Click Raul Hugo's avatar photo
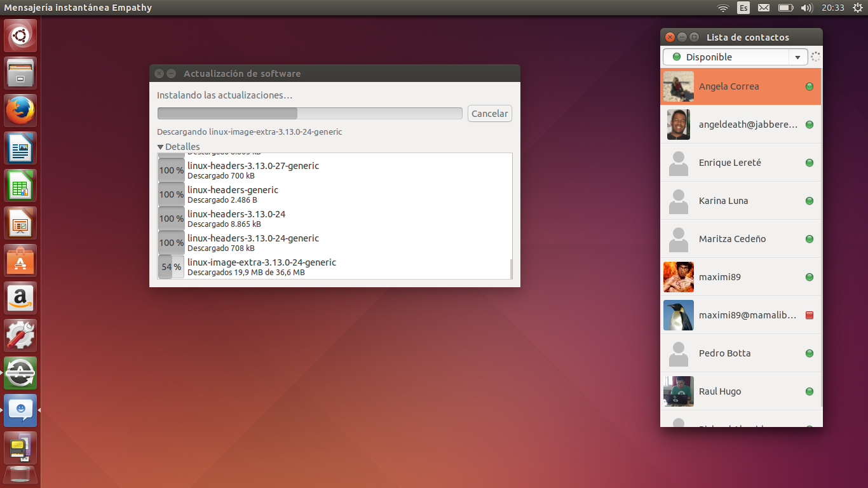This screenshot has height=488, width=868. (679, 391)
